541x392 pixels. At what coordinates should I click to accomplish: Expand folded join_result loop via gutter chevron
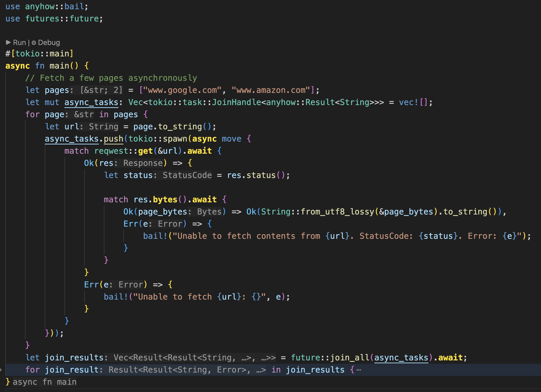click(x=1, y=370)
